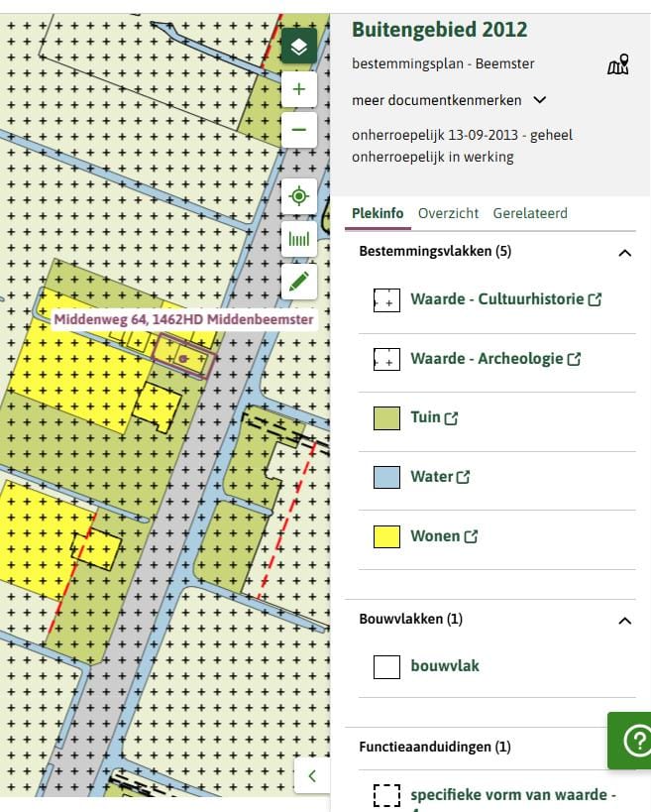
Task: Click the selected location marker dot on map
Action: 183,358
